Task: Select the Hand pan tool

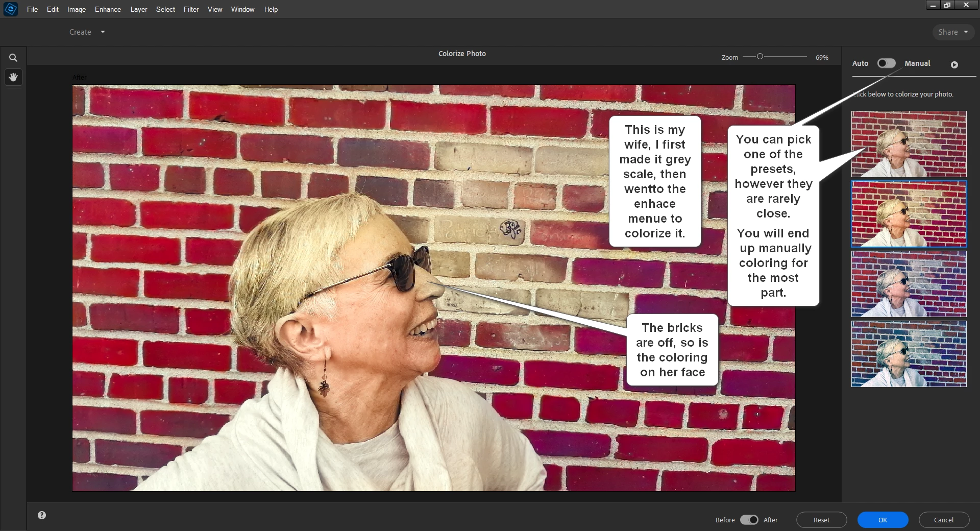Action: point(13,77)
